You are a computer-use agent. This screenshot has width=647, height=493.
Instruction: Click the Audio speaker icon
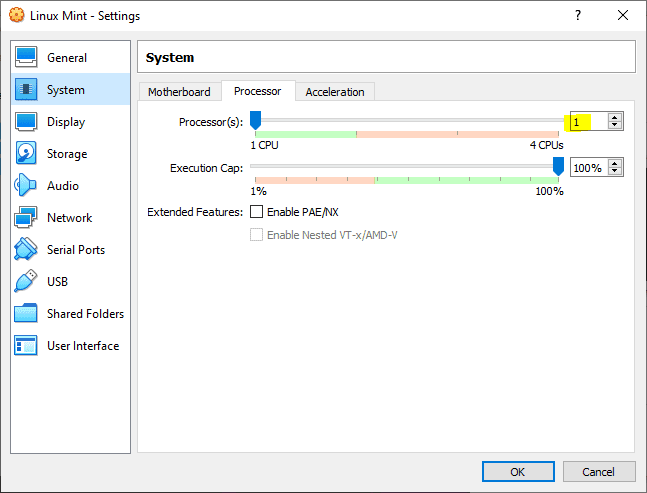click(x=27, y=186)
